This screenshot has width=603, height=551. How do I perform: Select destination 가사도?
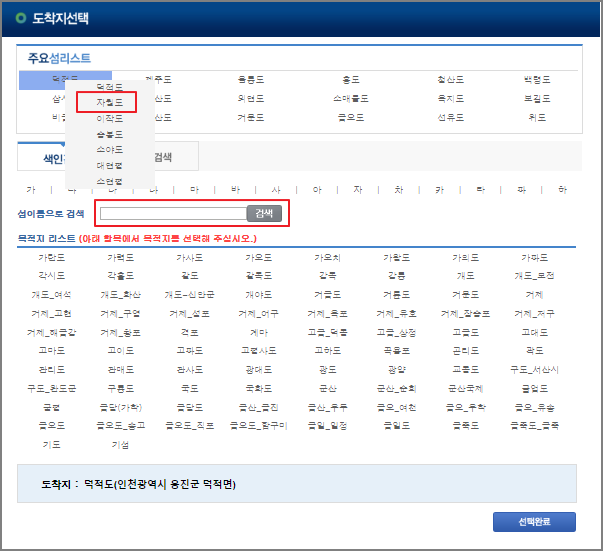[x=190, y=258]
